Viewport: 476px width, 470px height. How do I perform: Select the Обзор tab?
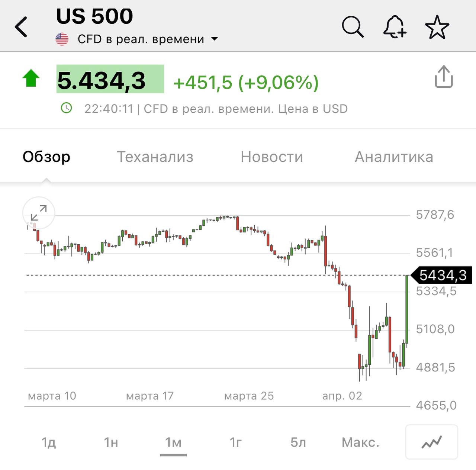(46, 157)
